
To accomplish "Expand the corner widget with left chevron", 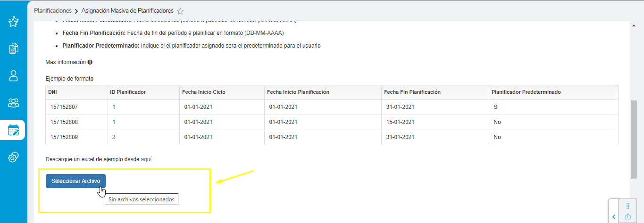I will (x=614, y=217).
